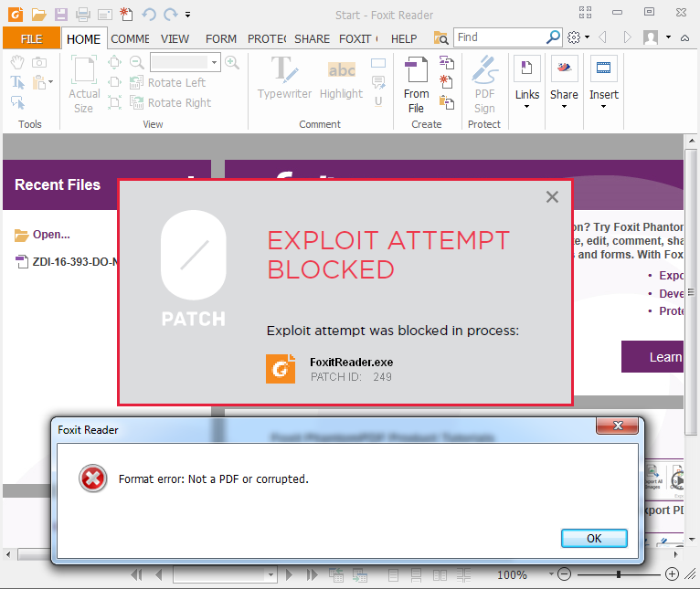This screenshot has width=700, height=589.
Task: Click the zoom in plus button in the status bar
Action: tap(672, 574)
